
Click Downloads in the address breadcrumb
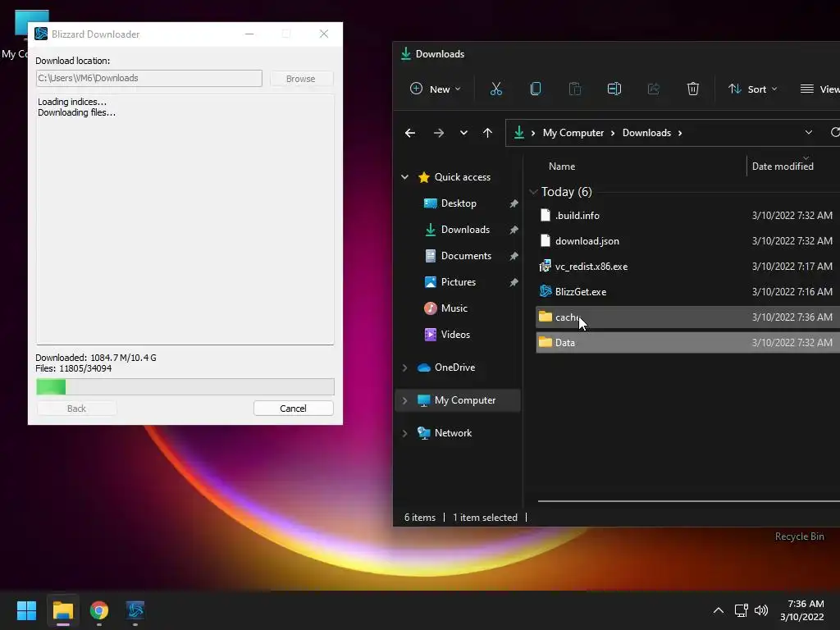click(646, 133)
